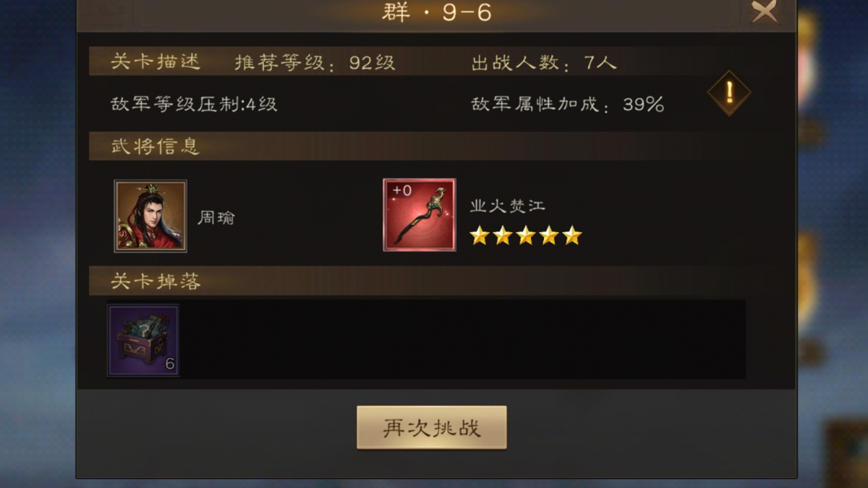Click the 出战人数 7人 text

point(544,62)
